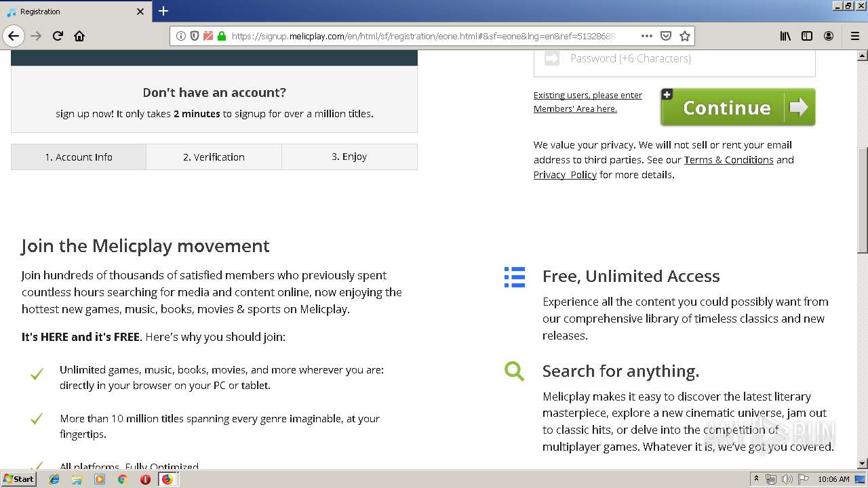Select the Registration tab
Viewport: 868px width, 488px height.
tap(75, 12)
